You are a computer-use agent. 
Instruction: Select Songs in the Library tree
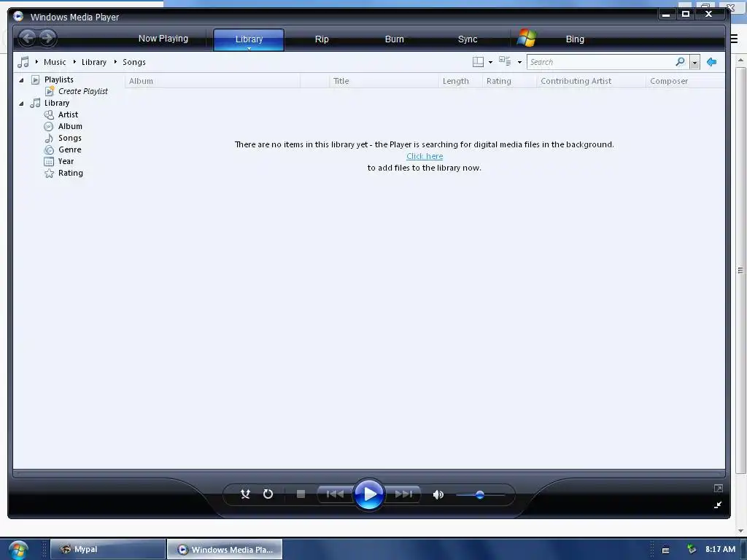click(69, 138)
